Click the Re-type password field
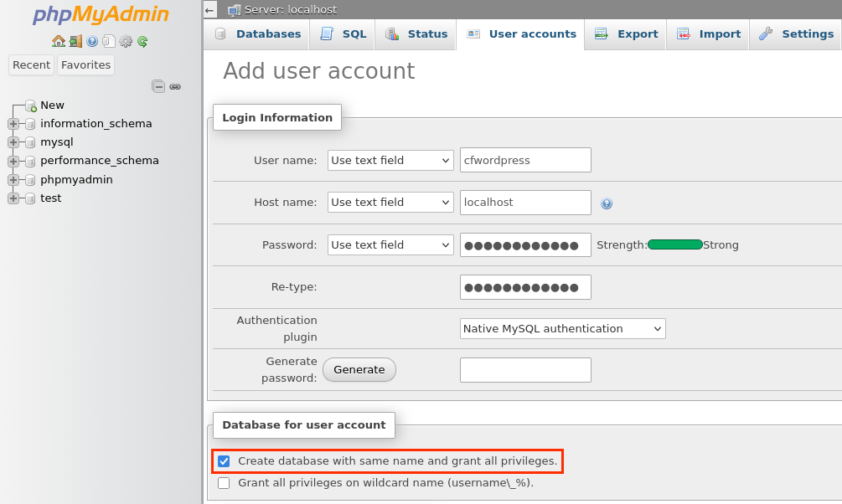The image size is (842, 504). click(x=525, y=287)
